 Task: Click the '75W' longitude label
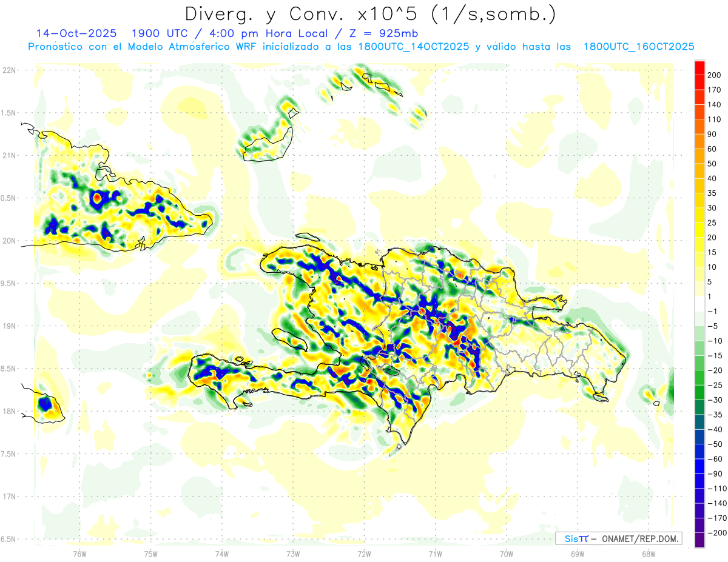point(150,553)
